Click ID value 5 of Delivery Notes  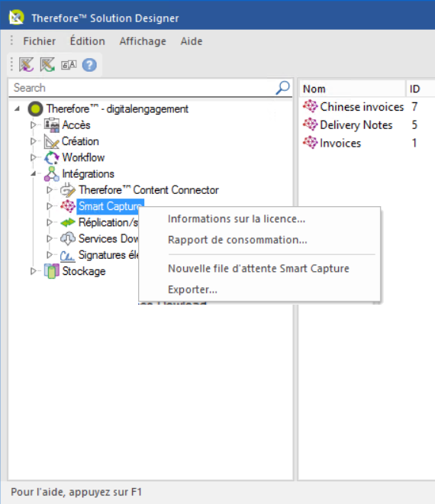[414, 124]
